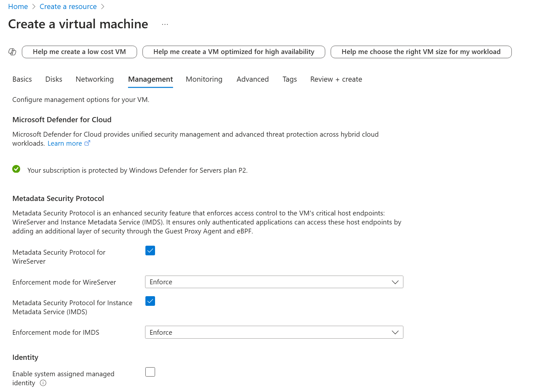Open the Networking tab

coord(94,79)
